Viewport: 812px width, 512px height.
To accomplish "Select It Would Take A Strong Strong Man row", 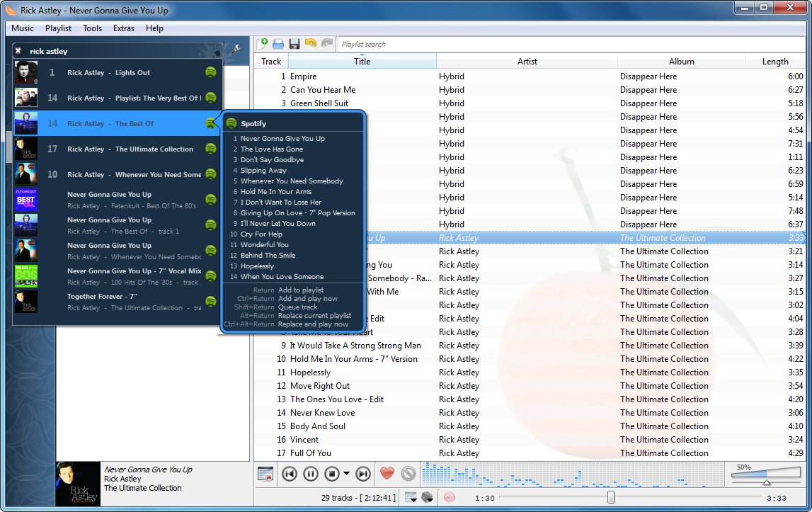I will pos(530,346).
